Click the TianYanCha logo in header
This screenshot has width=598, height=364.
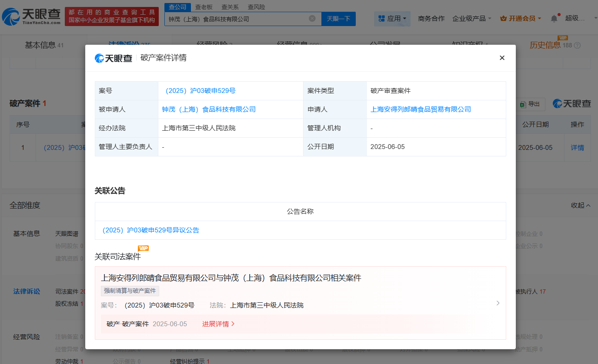[x=31, y=17]
